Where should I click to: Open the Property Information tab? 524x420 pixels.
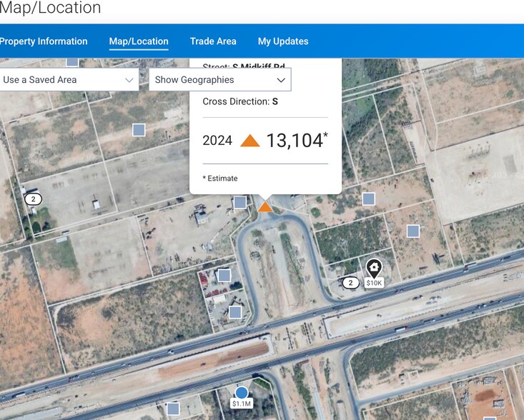coord(44,41)
